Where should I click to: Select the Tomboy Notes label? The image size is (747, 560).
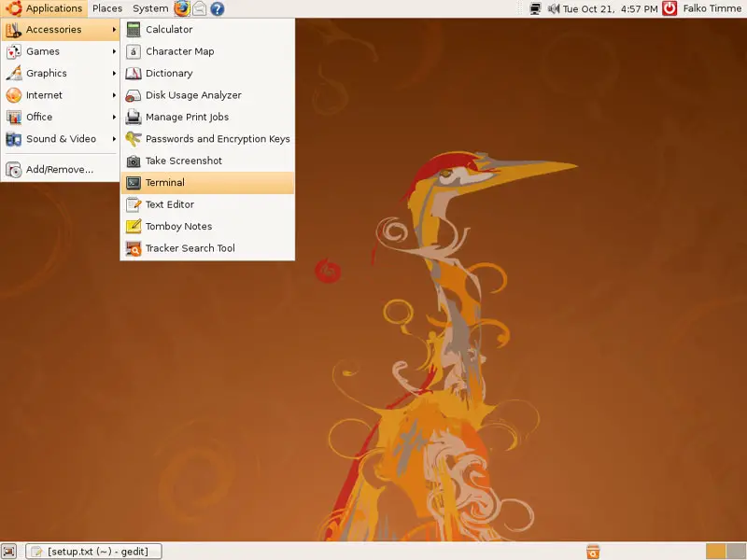(178, 226)
